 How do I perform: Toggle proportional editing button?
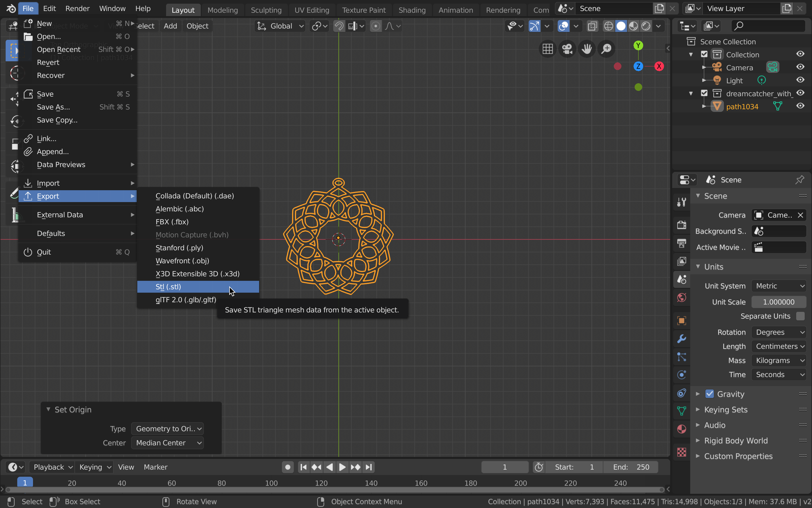[x=376, y=26]
